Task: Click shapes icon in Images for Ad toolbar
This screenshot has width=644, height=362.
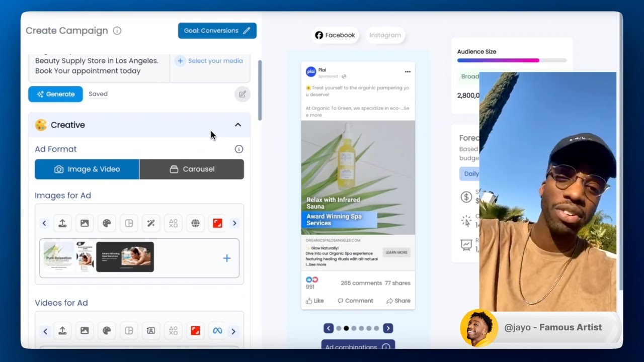Action: 173,223
